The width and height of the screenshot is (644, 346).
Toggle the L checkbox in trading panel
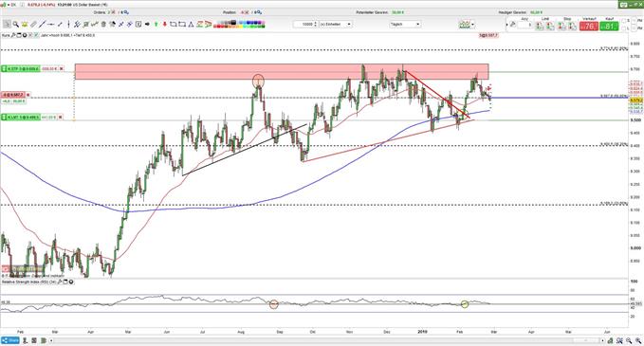(x=624, y=27)
